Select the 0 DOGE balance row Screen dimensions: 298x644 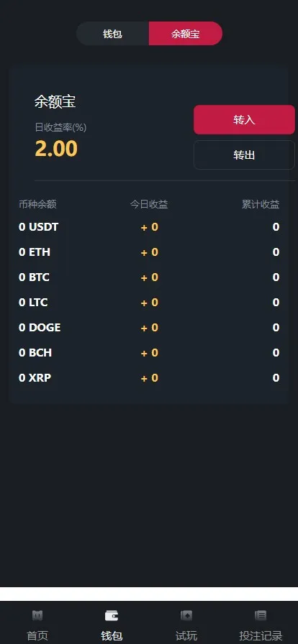[x=149, y=327]
